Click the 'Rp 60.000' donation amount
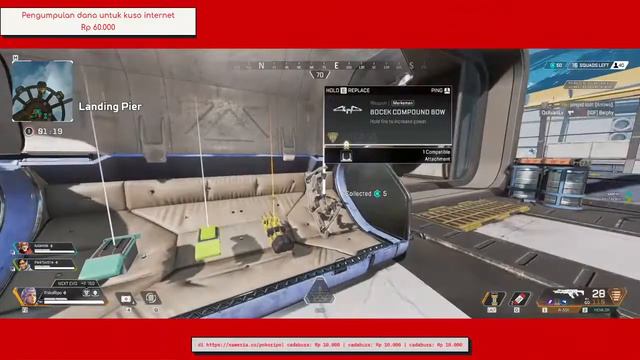The image size is (640, 360). coord(98,27)
